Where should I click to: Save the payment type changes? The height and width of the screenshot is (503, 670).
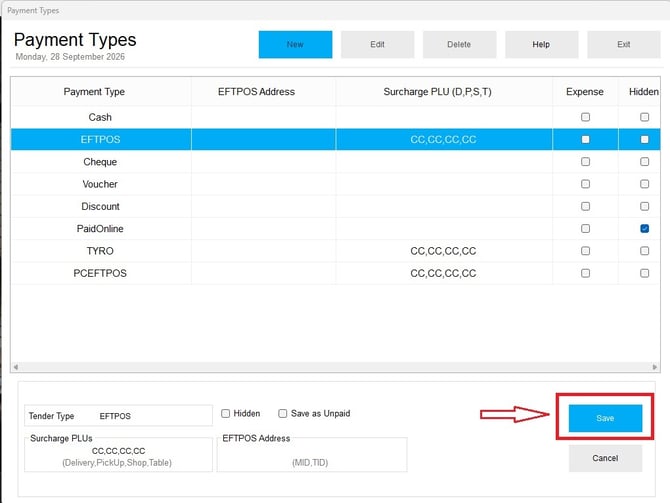click(605, 418)
